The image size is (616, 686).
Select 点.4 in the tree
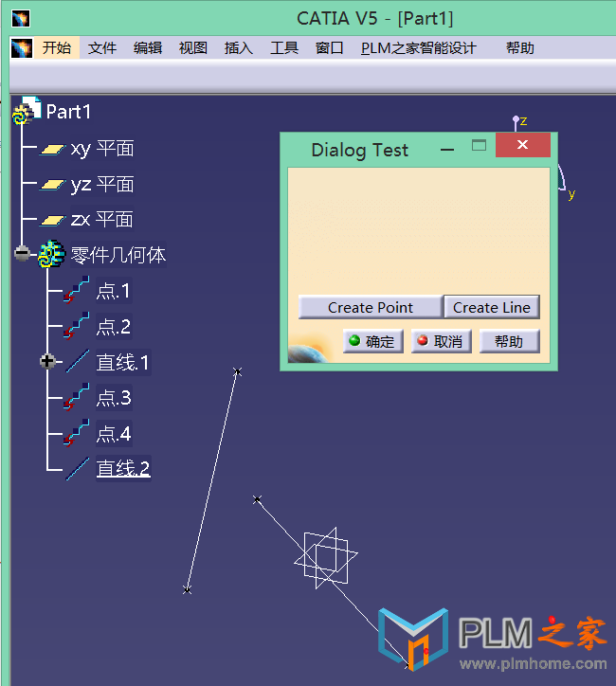[114, 434]
